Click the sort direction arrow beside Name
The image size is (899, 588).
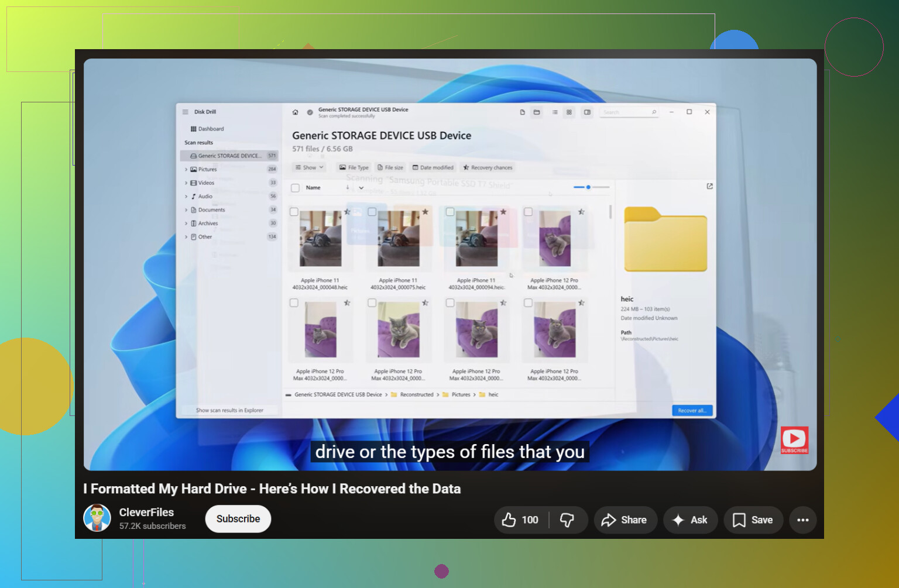(348, 188)
